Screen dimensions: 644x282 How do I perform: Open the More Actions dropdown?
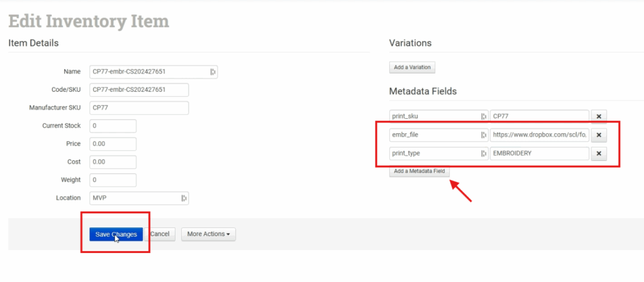(208, 234)
